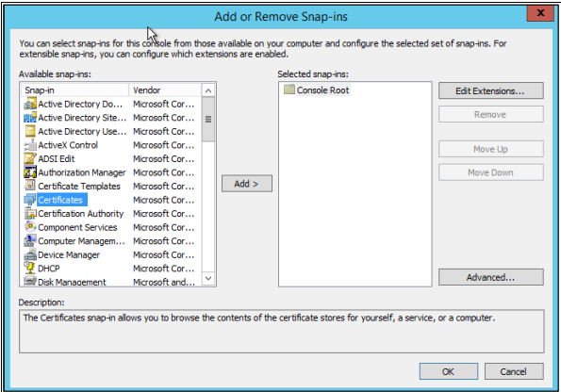Click the Component Services icon
561x392 pixels.
click(30, 227)
